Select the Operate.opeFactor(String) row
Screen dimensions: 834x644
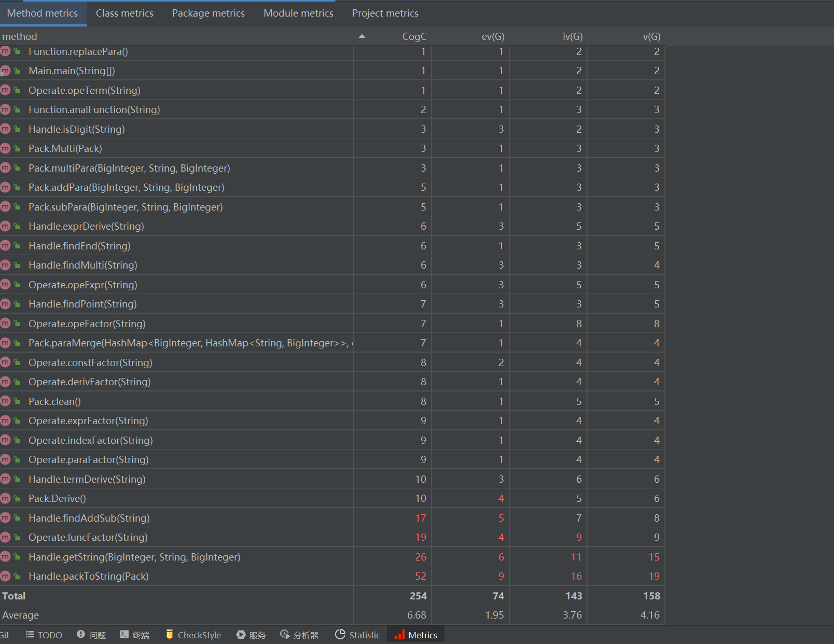pyautogui.click(x=332, y=324)
